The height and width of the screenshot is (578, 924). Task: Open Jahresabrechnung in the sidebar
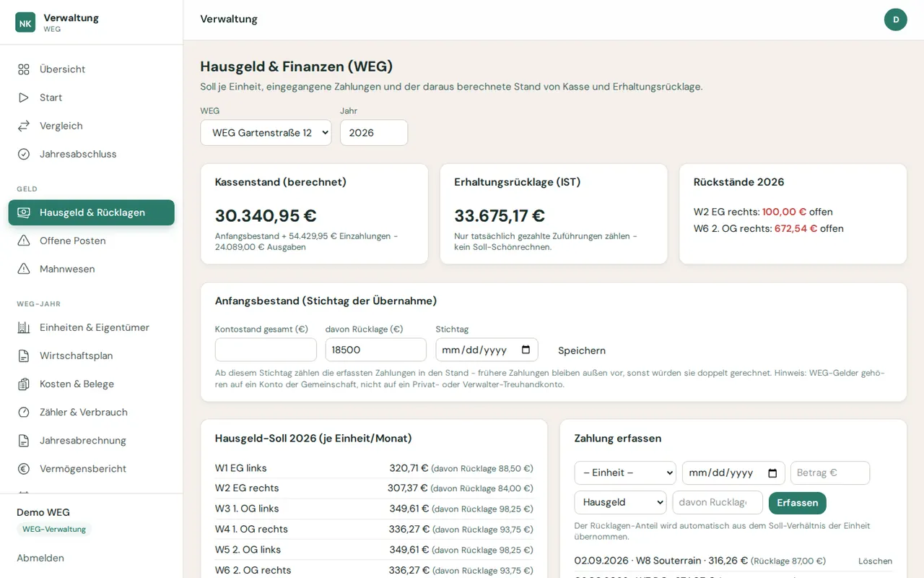coord(92,440)
